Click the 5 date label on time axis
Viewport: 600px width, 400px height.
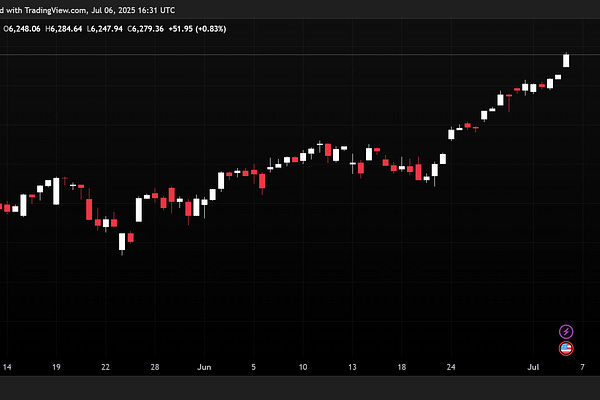pyautogui.click(x=253, y=367)
